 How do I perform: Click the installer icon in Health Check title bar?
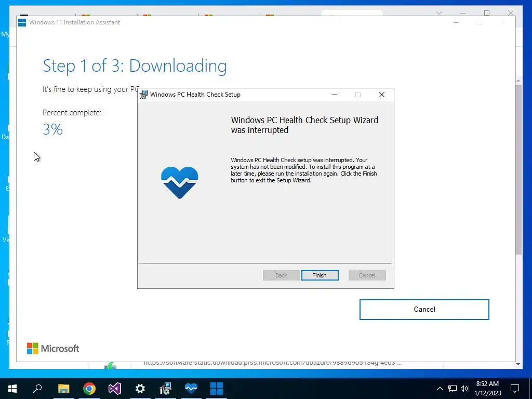point(143,95)
